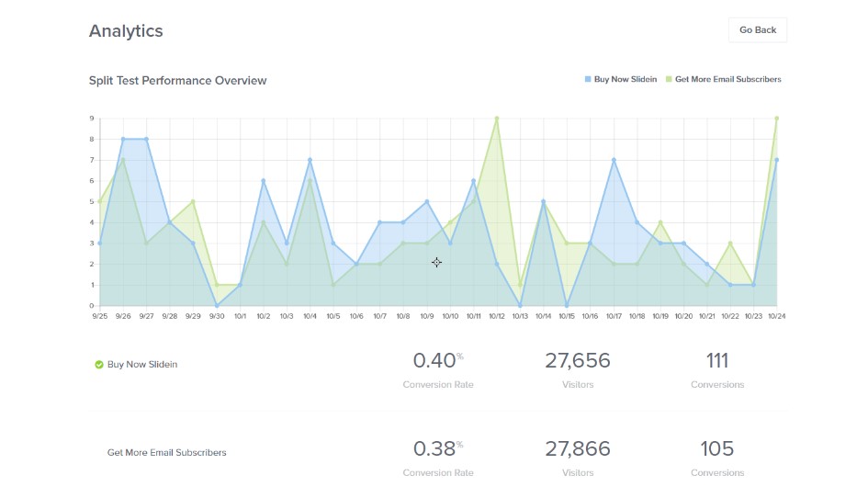Click the 0.38% conversion rate value

pyautogui.click(x=438, y=448)
